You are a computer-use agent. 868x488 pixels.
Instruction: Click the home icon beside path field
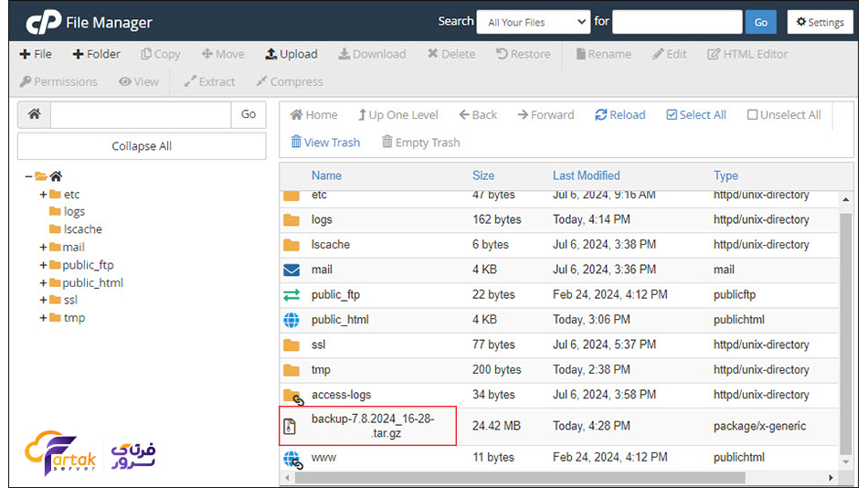click(x=34, y=114)
